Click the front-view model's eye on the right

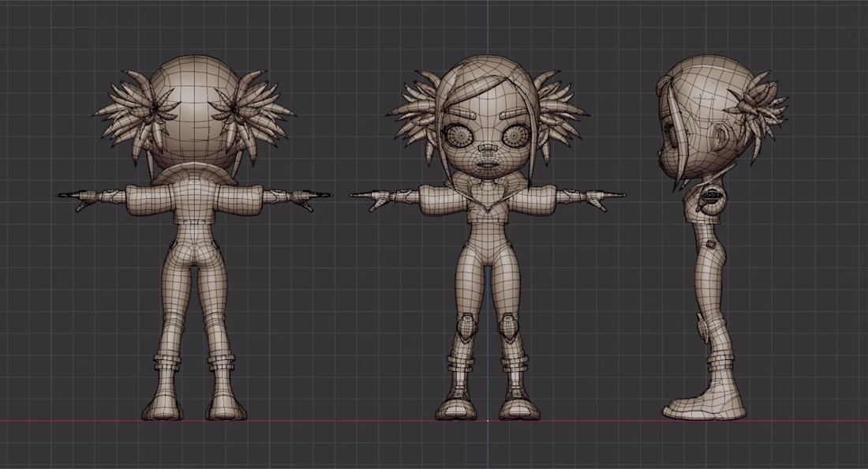(x=514, y=136)
